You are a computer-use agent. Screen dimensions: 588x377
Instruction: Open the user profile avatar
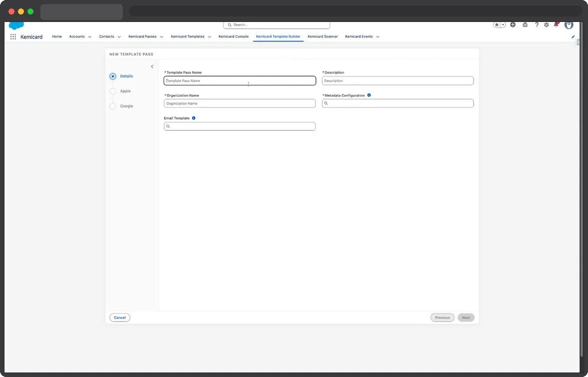click(x=569, y=25)
